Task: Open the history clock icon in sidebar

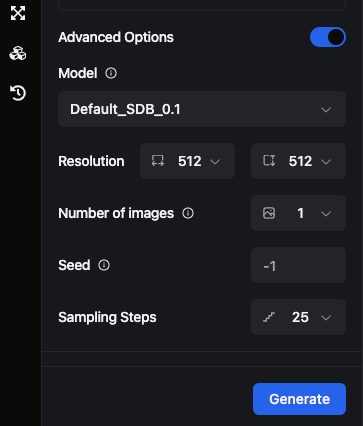Action: [x=18, y=93]
